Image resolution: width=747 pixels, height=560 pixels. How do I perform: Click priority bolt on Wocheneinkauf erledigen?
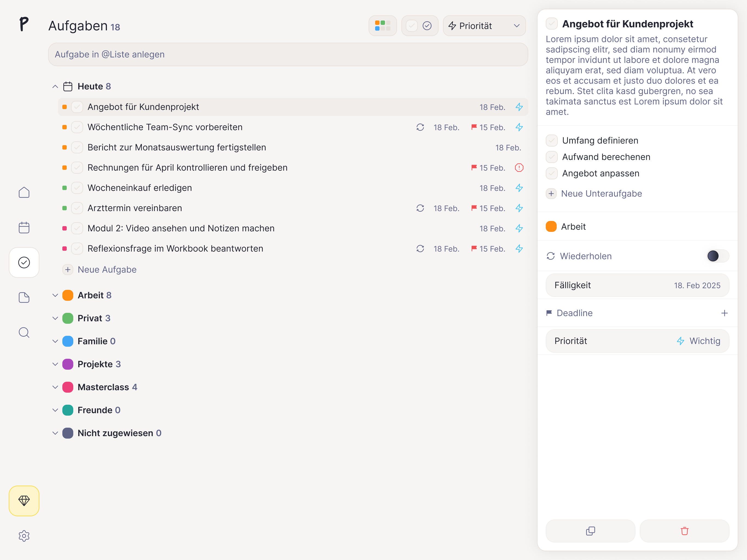coord(519,188)
